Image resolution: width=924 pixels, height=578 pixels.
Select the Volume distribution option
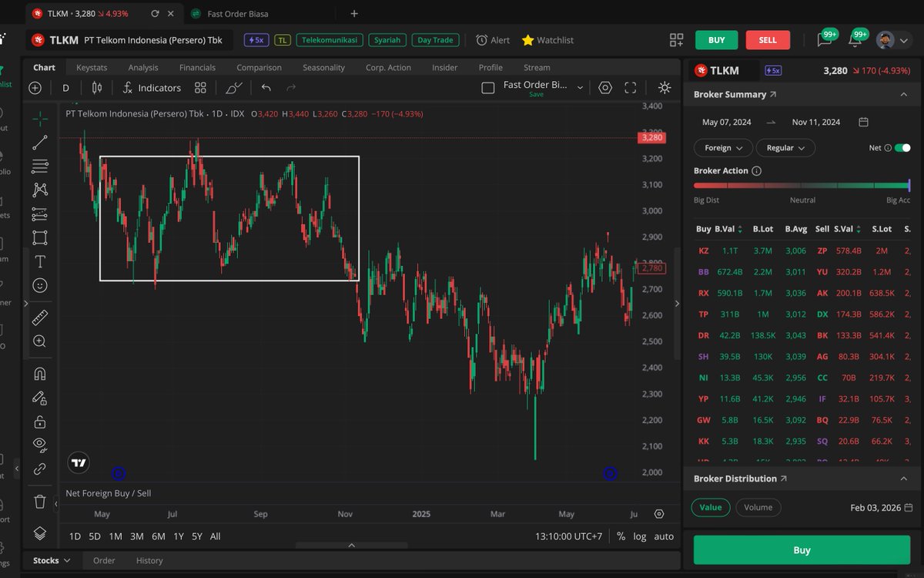click(758, 507)
